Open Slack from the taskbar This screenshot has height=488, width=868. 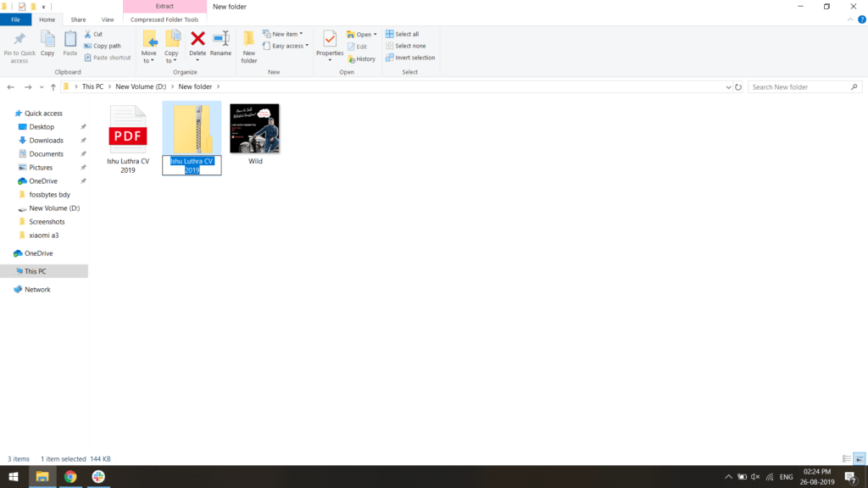click(x=98, y=476)
